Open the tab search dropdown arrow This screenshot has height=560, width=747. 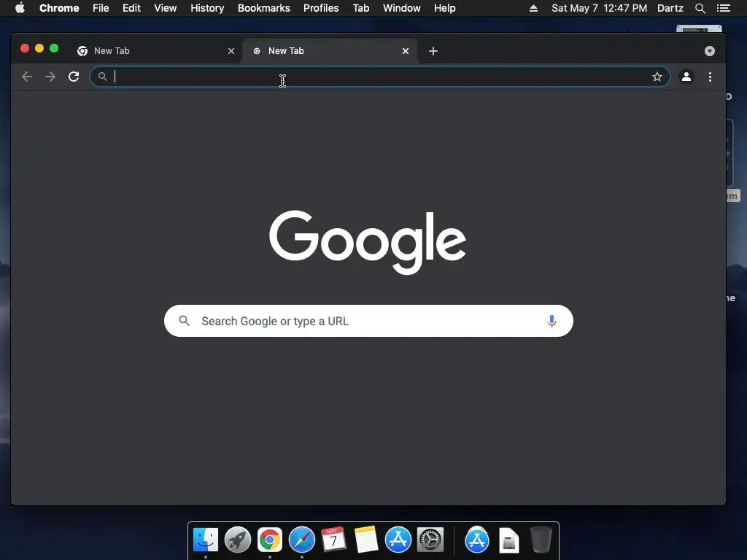coord(709,51)
